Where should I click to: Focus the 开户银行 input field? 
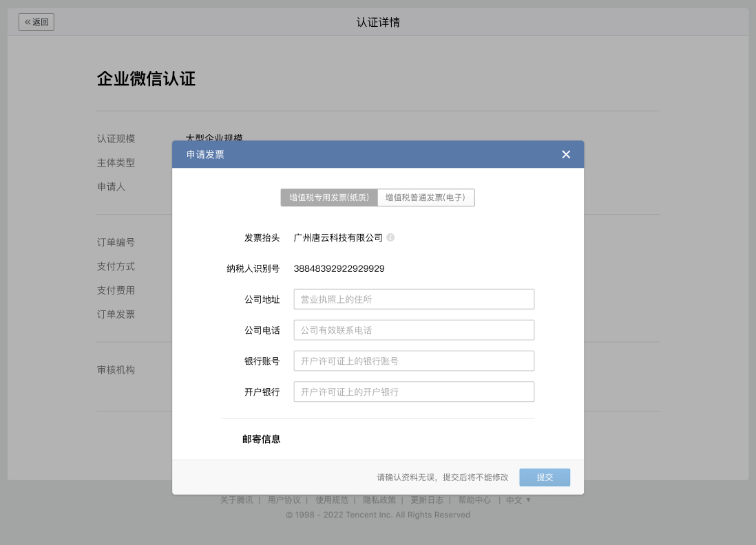414,392
